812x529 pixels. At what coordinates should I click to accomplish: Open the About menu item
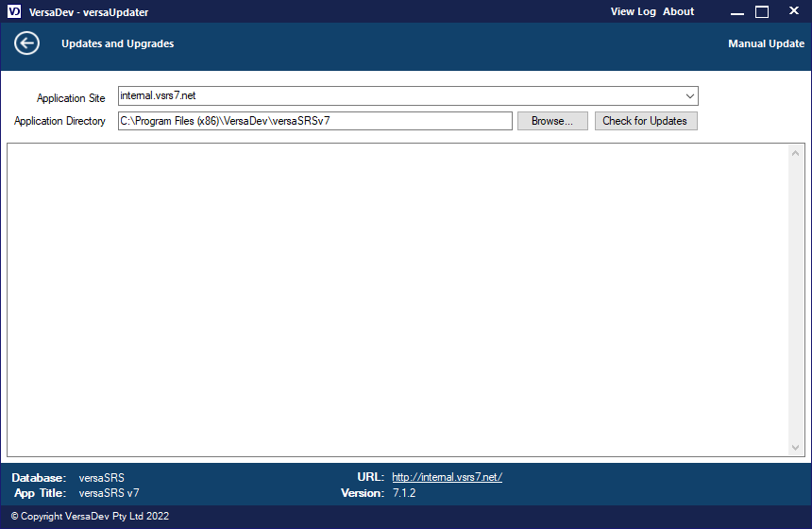click(x=678, y=11)
